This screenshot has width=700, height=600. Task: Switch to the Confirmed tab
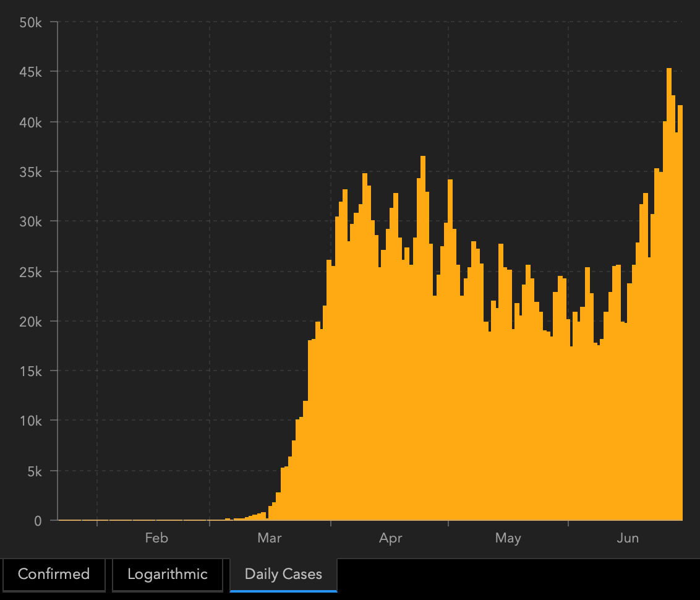(54, 574)
